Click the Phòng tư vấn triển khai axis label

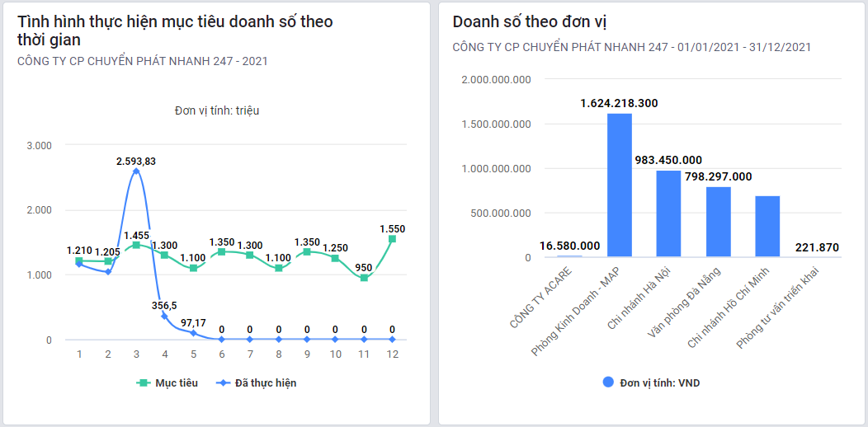coord(779,308)
